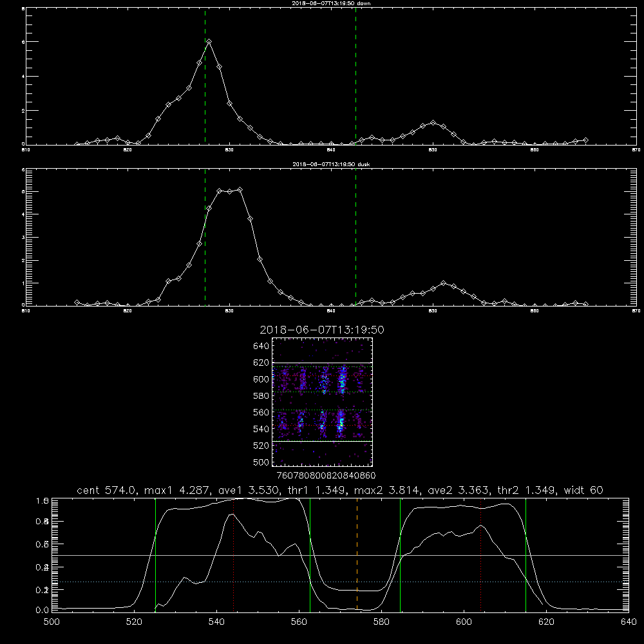The height and width of the screenshot is (644, 644).
Task: Click the 580 label on the spectrogram y-axis
Action: 261,395
